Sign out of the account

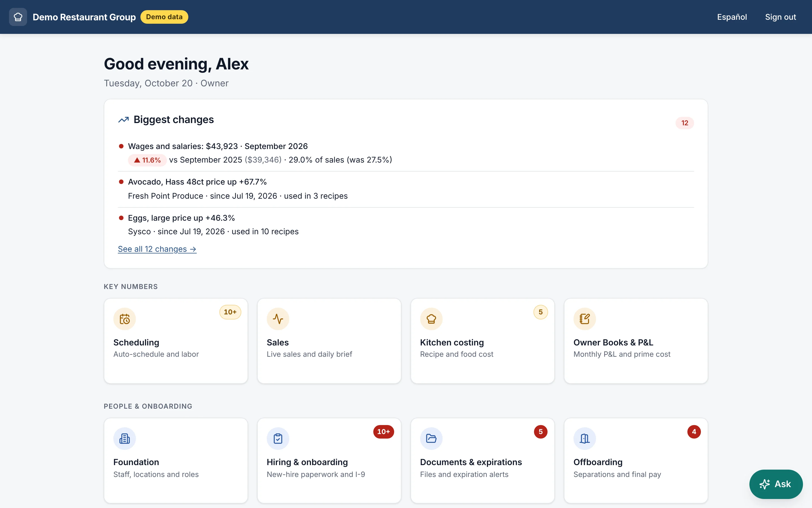(780, 17)
